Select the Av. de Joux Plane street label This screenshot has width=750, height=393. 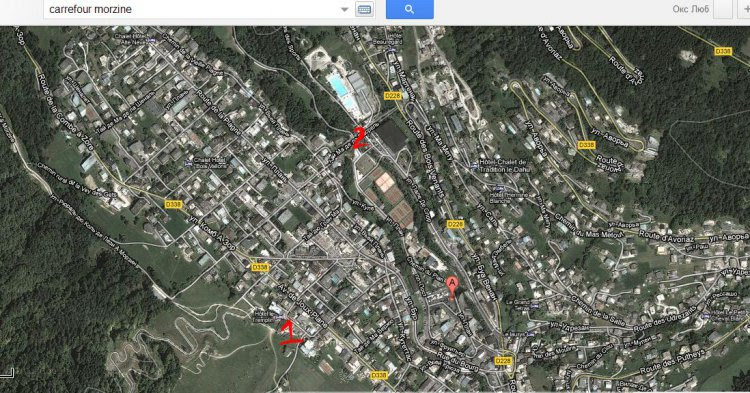click(303, 306)
